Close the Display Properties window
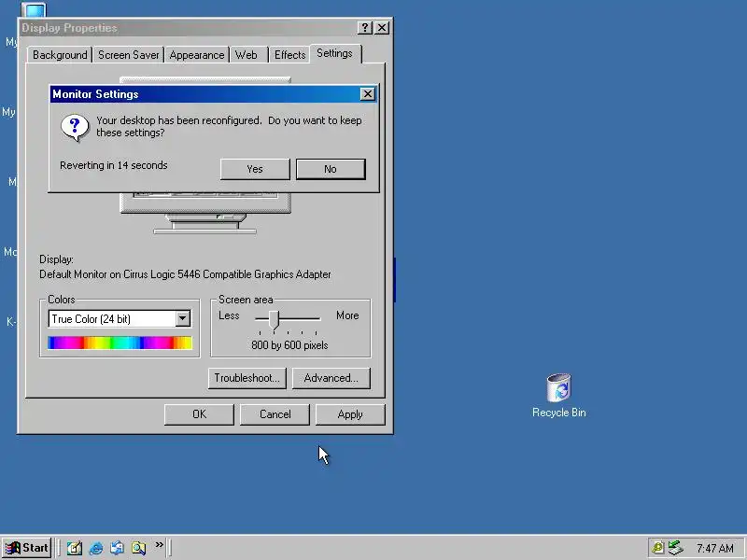Image resolution: width=747 pixels, height=560 pixels. click(x=382, y=28)
